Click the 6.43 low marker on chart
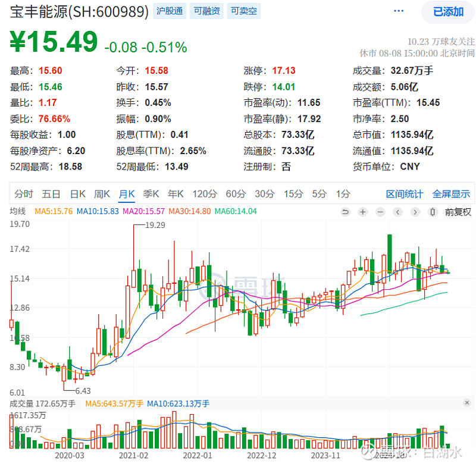The image size is (476, 467). click(x=83, y=391)
